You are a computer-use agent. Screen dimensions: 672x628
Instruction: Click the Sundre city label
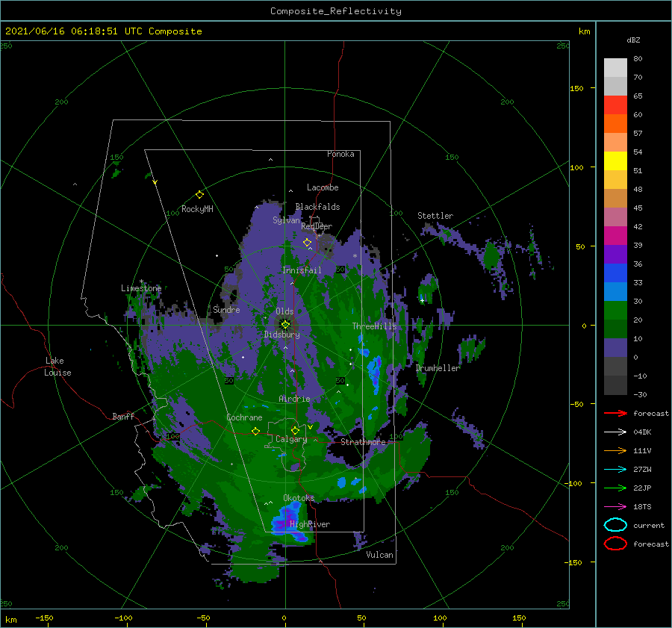(226, 309)
